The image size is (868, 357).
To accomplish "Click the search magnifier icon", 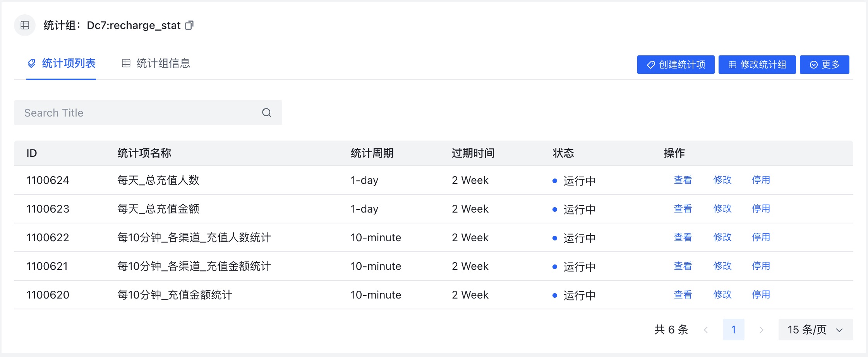I will point(266,113).
